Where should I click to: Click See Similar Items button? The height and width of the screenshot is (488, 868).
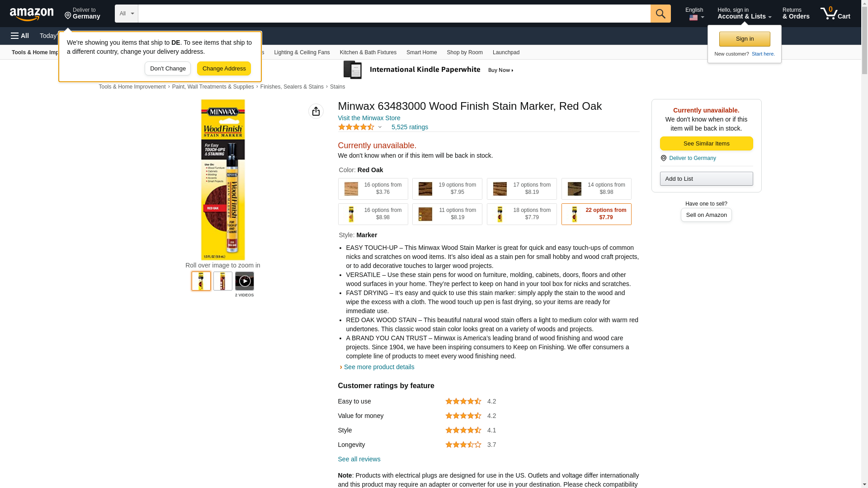[x=706, y=144]
